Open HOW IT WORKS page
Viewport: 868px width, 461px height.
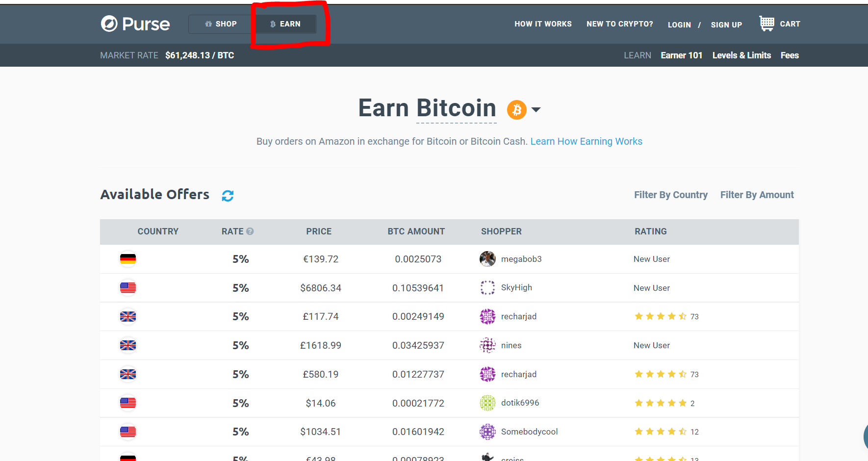pos(543,24)
